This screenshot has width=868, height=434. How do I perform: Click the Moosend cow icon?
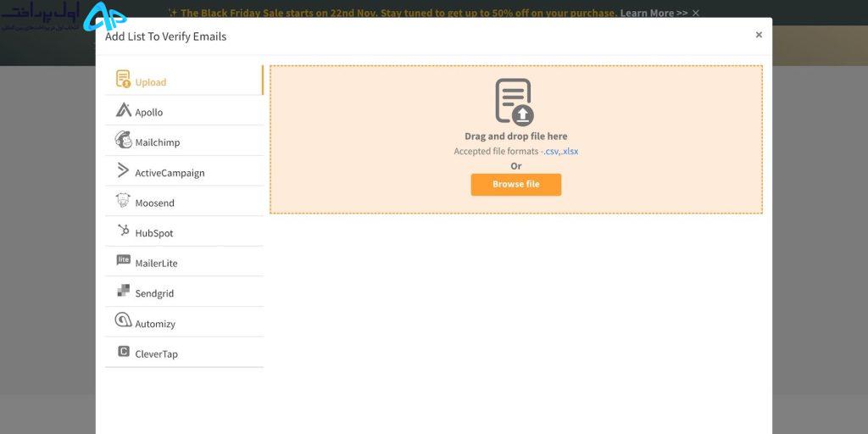123,200
